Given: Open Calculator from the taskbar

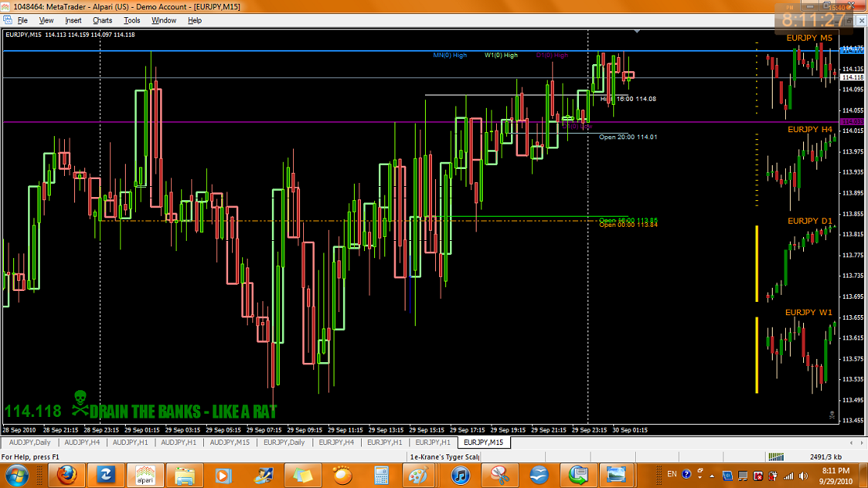Looking at the screenshot, I should click(381, 475).
